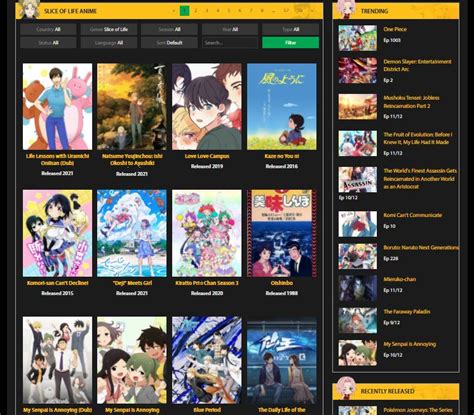Open the Type All dropdown
Screen dimensions: 474x415
(291, 29)
